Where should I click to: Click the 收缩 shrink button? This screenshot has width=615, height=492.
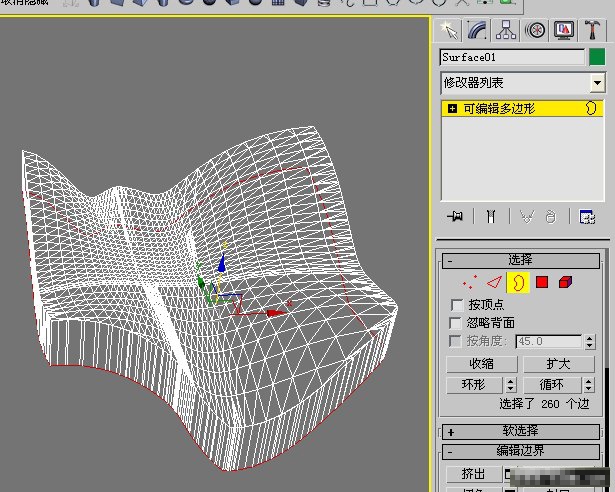pyautogui.click(x=482, y=364)
